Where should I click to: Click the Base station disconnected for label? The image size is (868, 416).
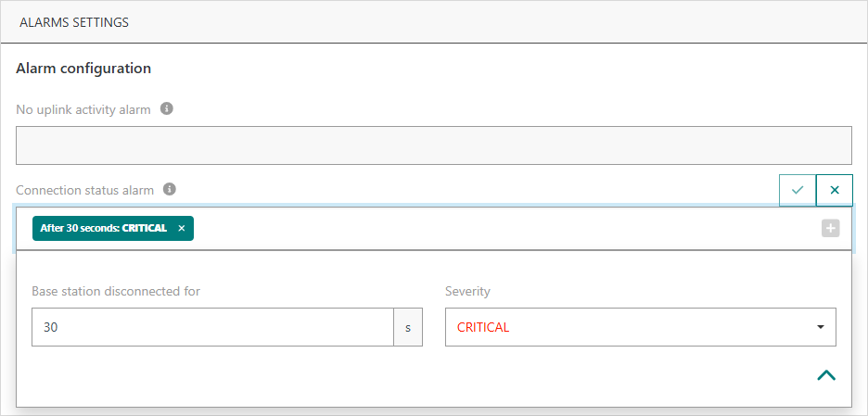pos(116,291)
